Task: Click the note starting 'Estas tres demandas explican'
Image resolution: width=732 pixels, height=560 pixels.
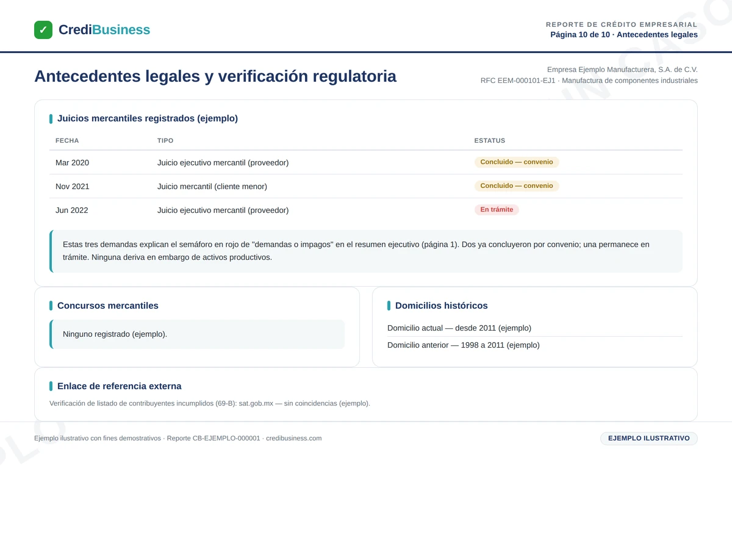Action: [366, 251]
